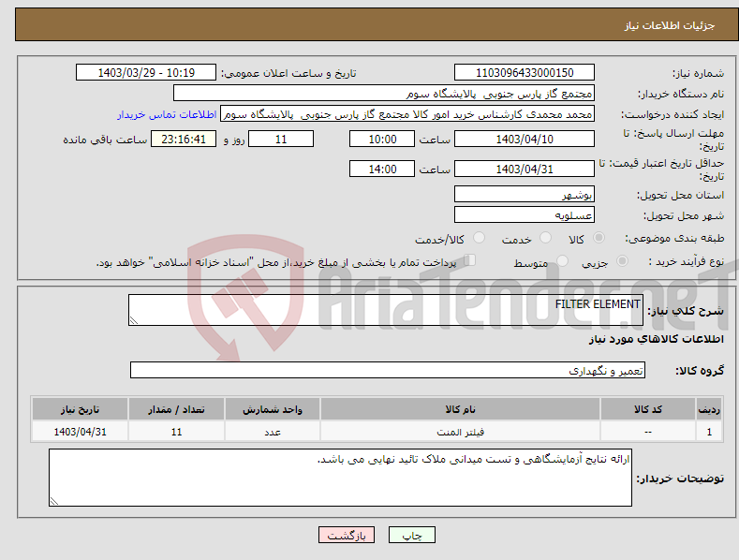Click the واحد شمارش column header
Viewport: 739px width, 560px height.
[273, 409]
